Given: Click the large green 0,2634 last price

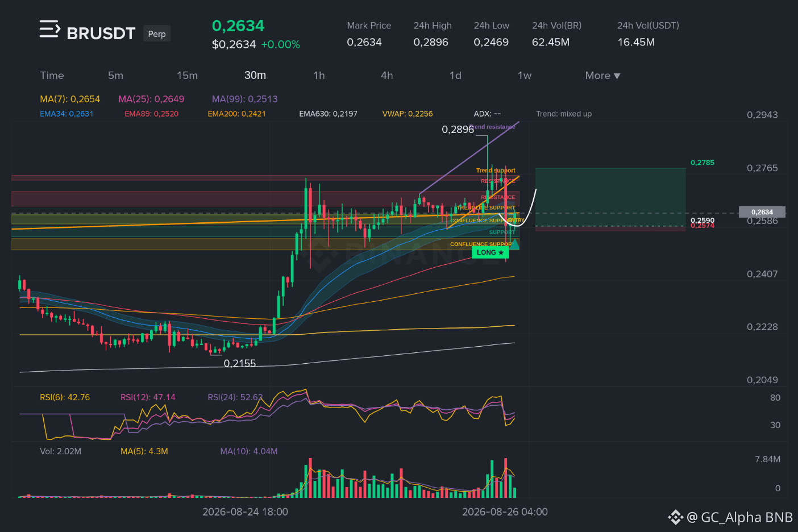Looking at the screenshot, I should (x=238, y=26).
